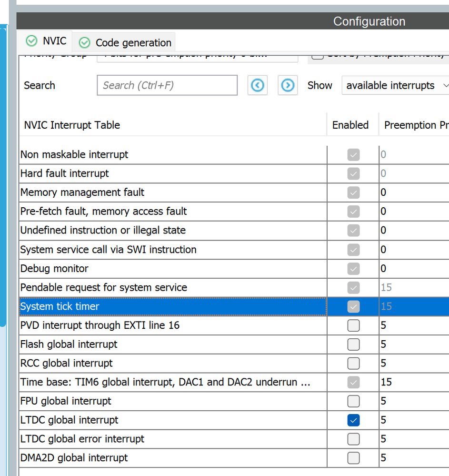This screenshot has width=449, height=476.
Task: Click the LTDC global interrupt priority value
Action: 384,420
